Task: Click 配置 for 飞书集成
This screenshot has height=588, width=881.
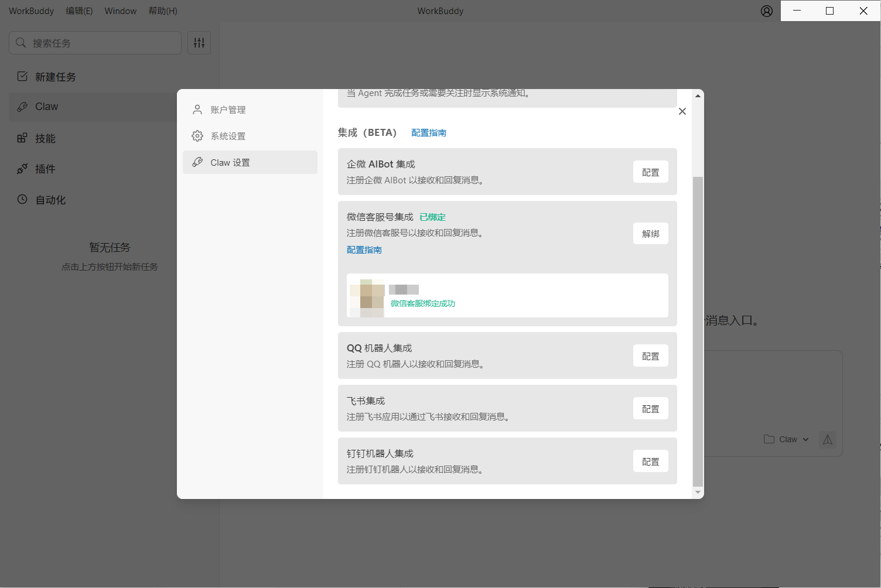Action: click(650, 409)
